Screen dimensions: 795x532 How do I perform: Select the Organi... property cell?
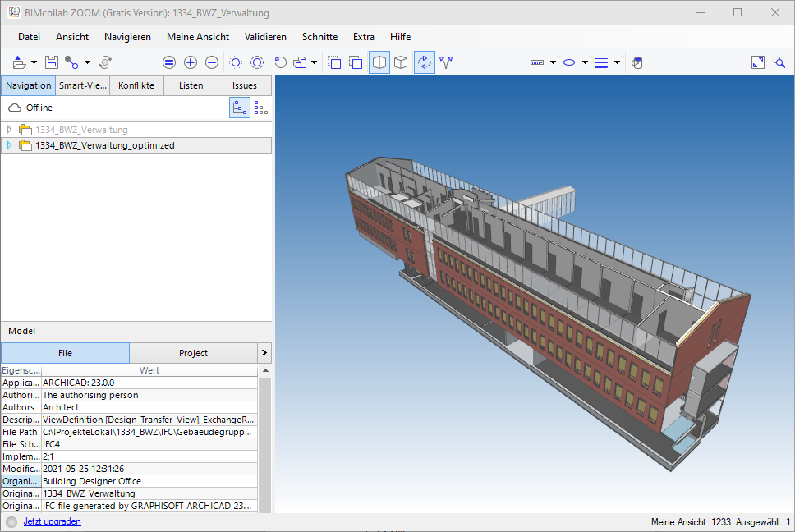pos(21,481)
